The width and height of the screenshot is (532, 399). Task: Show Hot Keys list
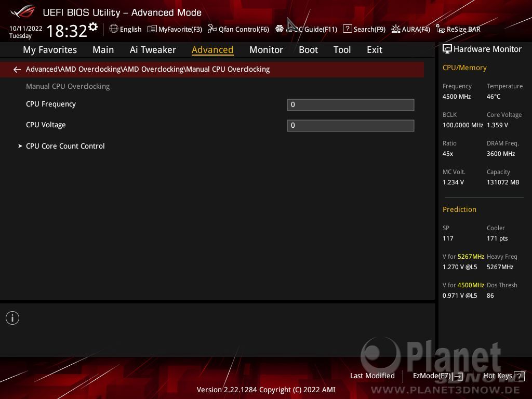(497, 376)
